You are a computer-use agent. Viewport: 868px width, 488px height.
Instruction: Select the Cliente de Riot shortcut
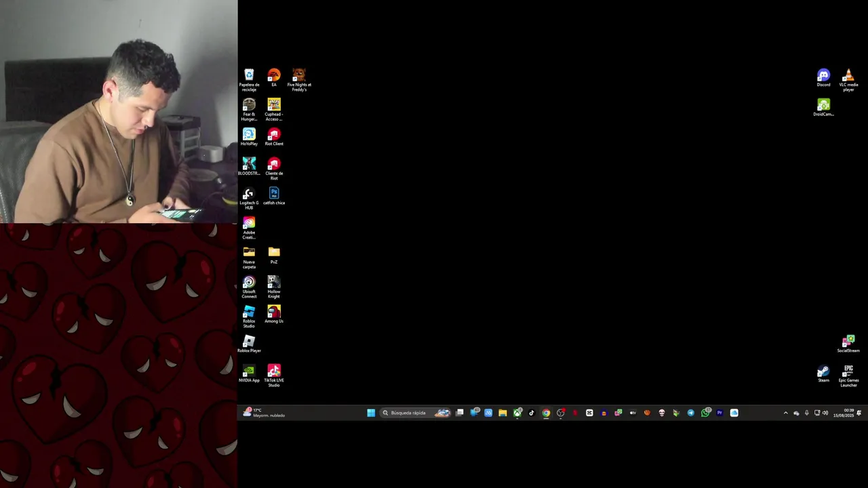point(274,168)
